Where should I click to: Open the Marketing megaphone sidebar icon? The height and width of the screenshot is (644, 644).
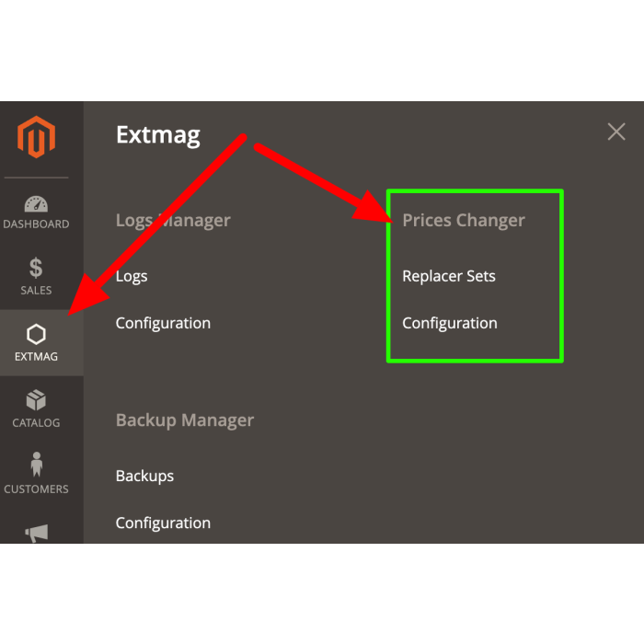pyautogui.click(x=37, y=533)
